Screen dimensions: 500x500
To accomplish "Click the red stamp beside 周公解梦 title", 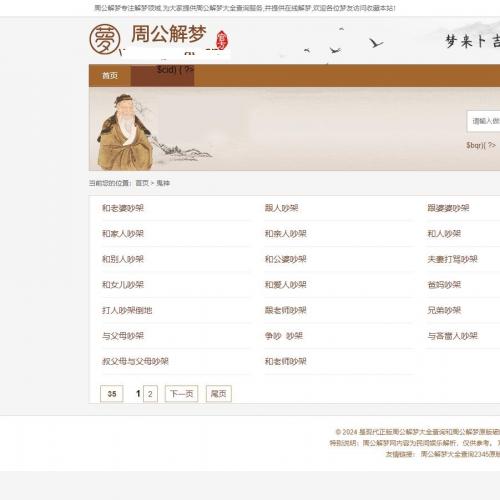I will (x=222, y=40).
